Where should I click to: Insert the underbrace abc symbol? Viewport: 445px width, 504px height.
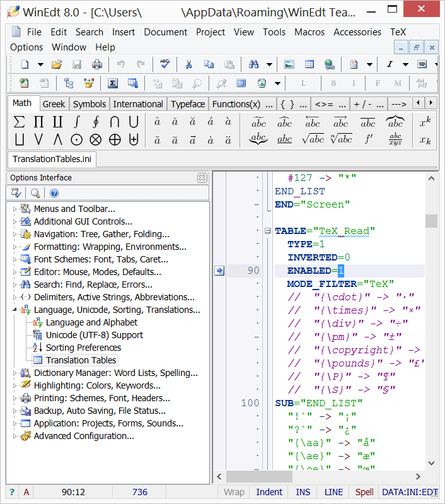258,139
